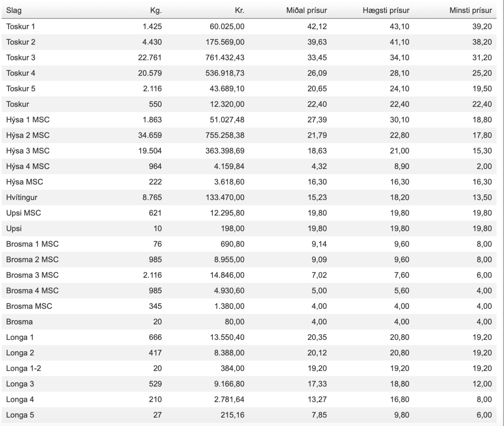Click the Minsti prísur column header
Viewport: 504px width, 426px height.
pyautogui.click(x=471, y=10)
